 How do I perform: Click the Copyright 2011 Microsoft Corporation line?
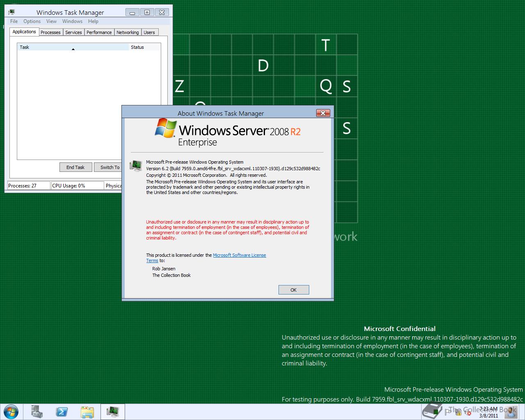pyautogui.click(x=206, y=175)
